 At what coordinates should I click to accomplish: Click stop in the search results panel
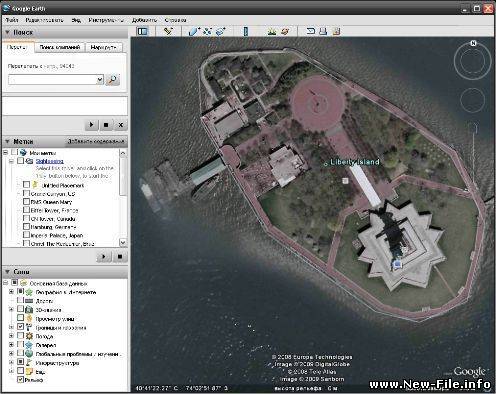(106, 125)
